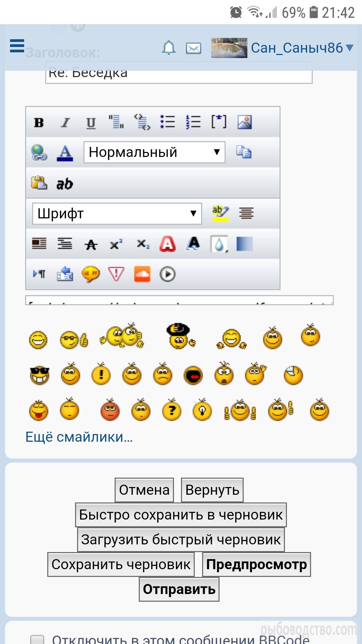Apply strikethrough formatting
Screen dimensions: 362x644
tap(91, 244)
